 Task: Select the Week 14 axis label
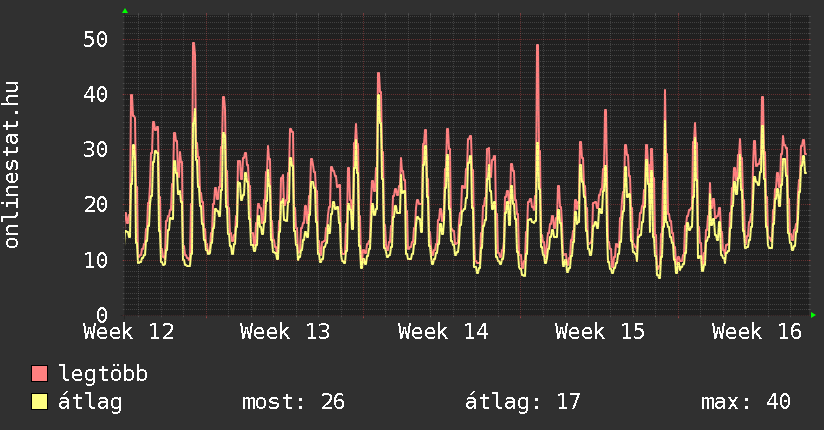(x=443, y=332)
